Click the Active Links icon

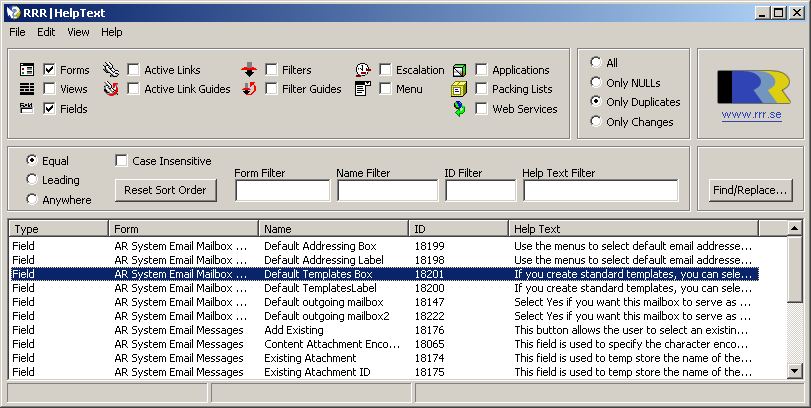click(111, 70)
